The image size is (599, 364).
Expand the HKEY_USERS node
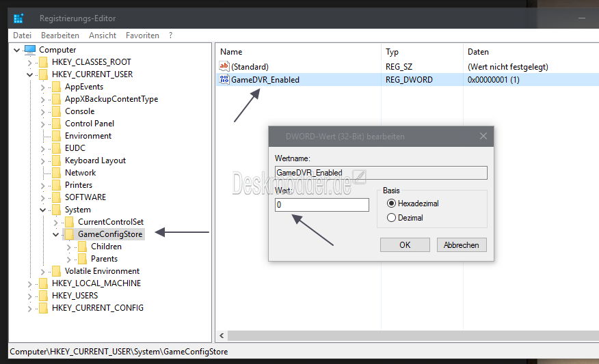(30, 296)
